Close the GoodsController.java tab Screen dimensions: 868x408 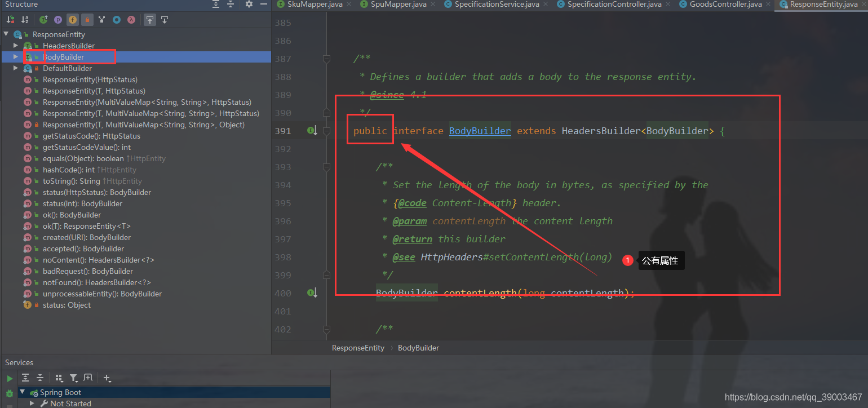[x=768, y=5]
